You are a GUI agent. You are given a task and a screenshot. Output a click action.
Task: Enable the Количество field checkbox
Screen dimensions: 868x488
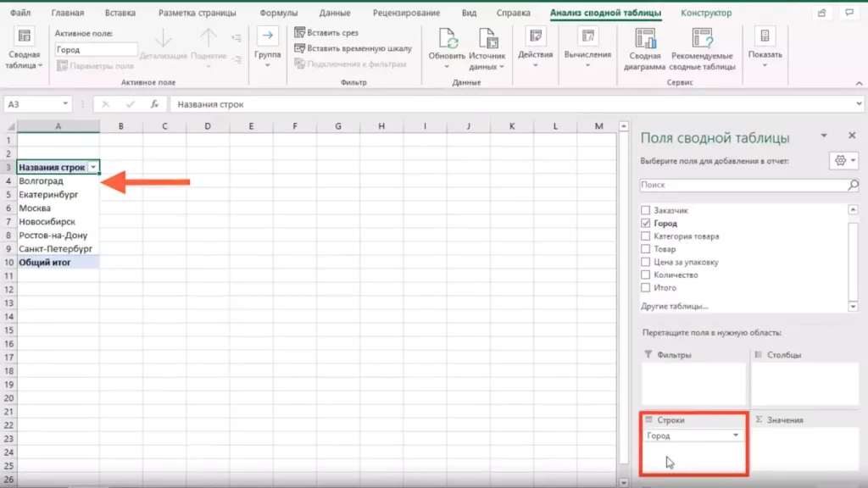coord(646,275)
